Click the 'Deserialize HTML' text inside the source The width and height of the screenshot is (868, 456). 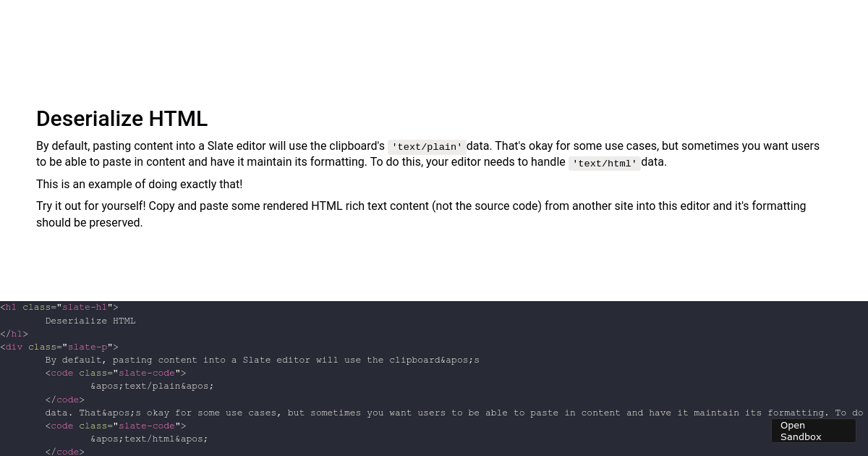(90, 321)
